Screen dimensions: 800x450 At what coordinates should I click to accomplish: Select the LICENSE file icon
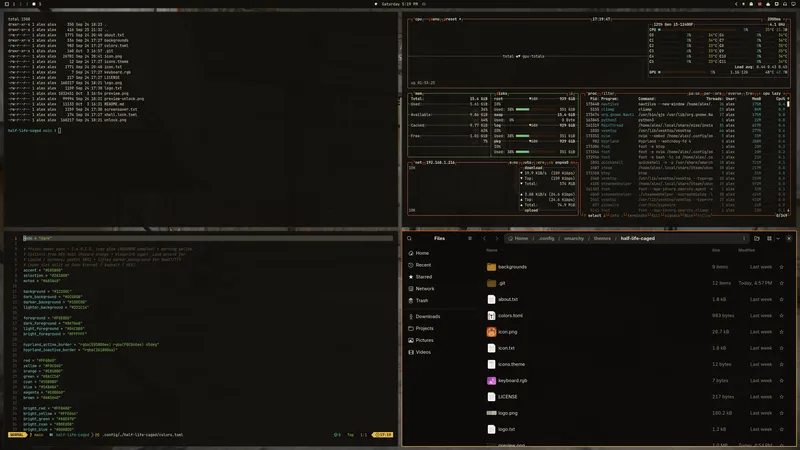(491, 396)
